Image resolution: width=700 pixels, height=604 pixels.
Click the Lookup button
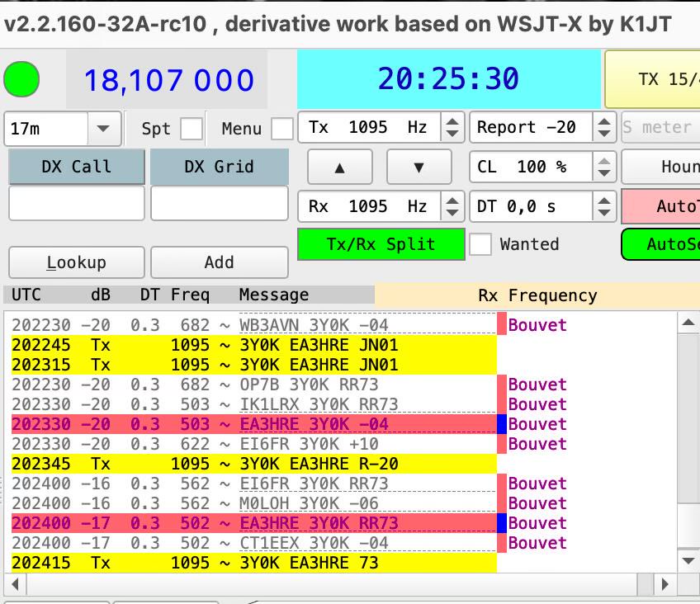pos(77,262)
